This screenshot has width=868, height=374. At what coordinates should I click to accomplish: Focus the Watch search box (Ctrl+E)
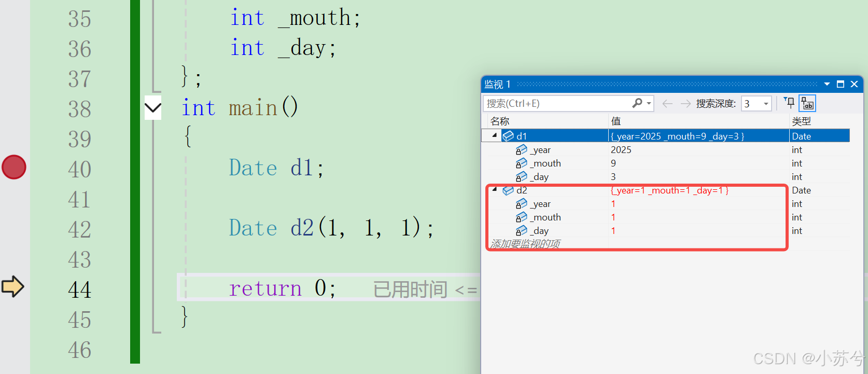click(x=557, y=103)
